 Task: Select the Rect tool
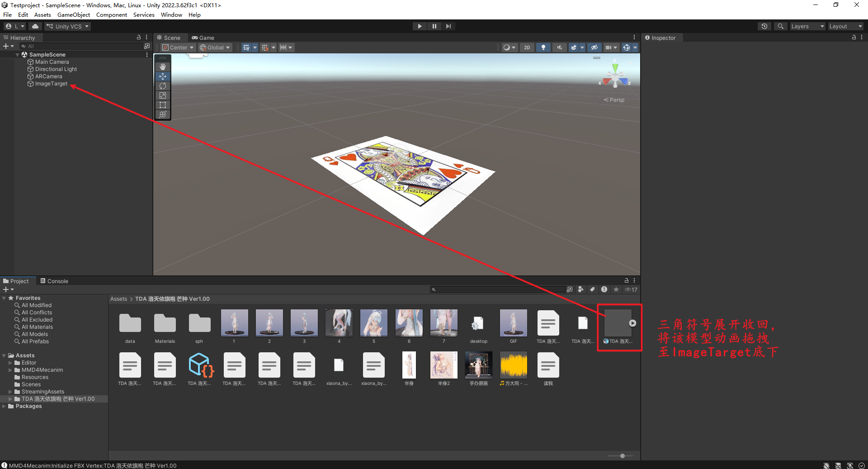coord(163,104)
